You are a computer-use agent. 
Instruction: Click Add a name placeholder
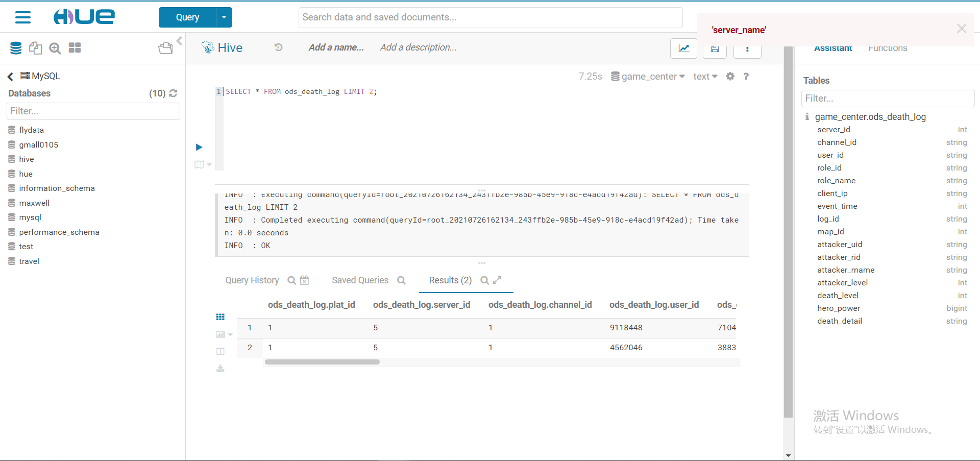click(x=336, y=47)
